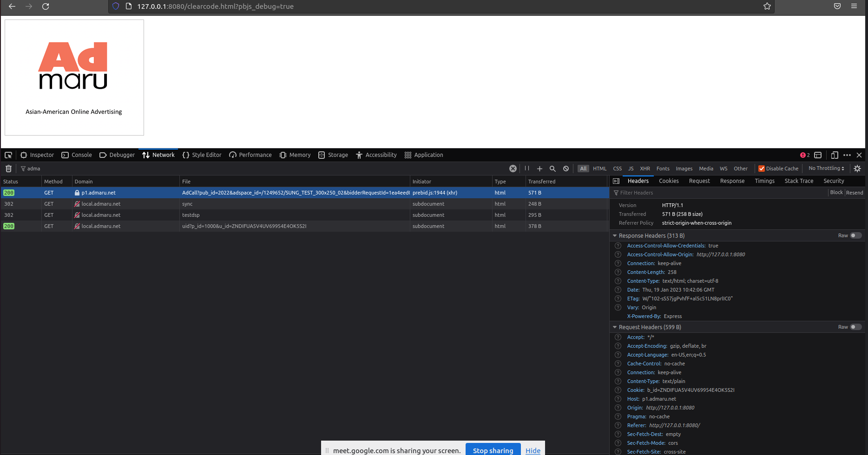Switch to the Inspector tab

(x=37, y=155)
